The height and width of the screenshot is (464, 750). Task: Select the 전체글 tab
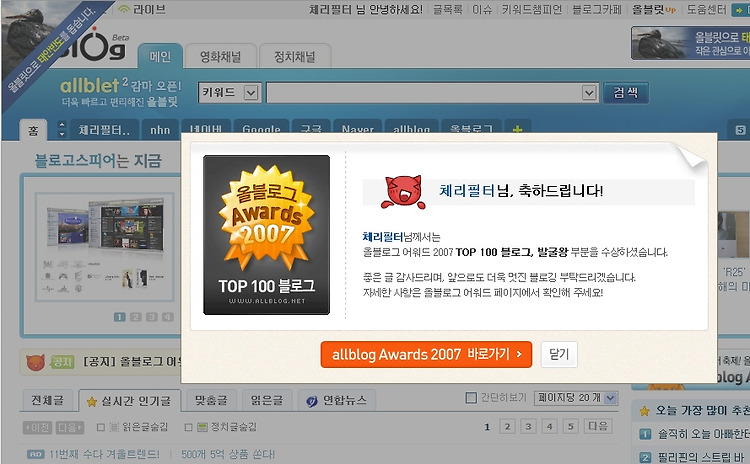[x=47, y=400]
